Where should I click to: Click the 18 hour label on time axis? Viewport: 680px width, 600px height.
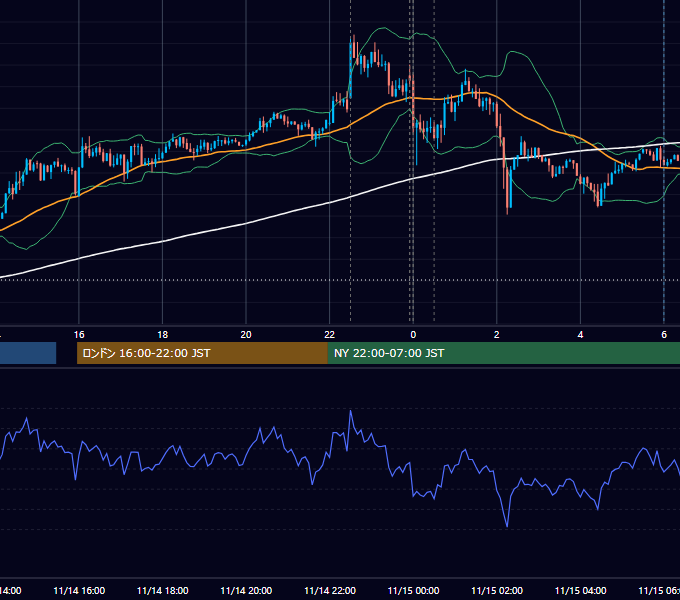point(163,335)
